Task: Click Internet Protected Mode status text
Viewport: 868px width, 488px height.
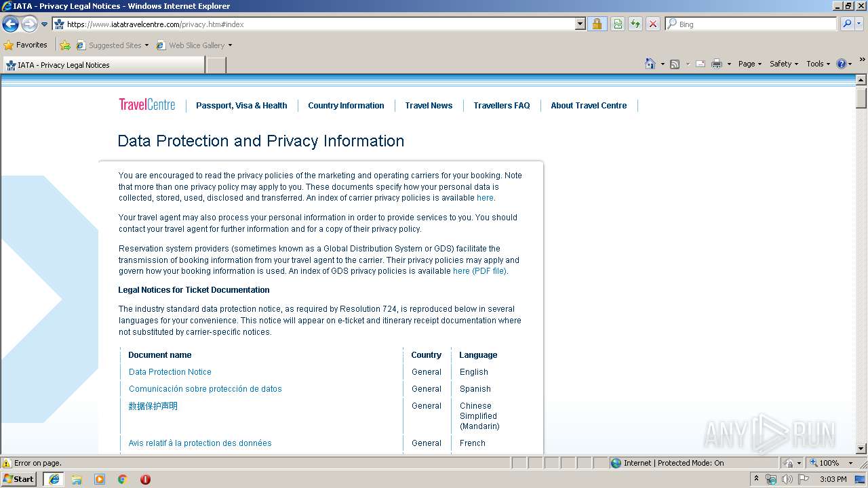Action: 673,463
